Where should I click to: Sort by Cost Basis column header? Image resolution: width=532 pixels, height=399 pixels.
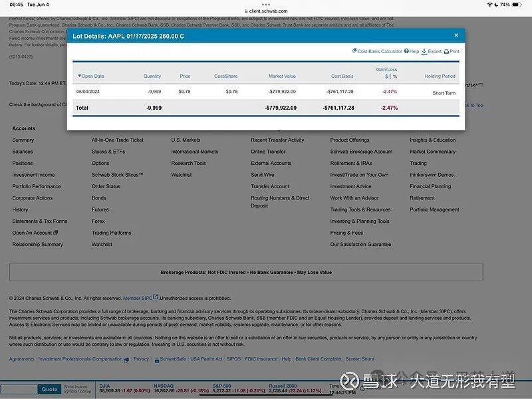[342, 76]
